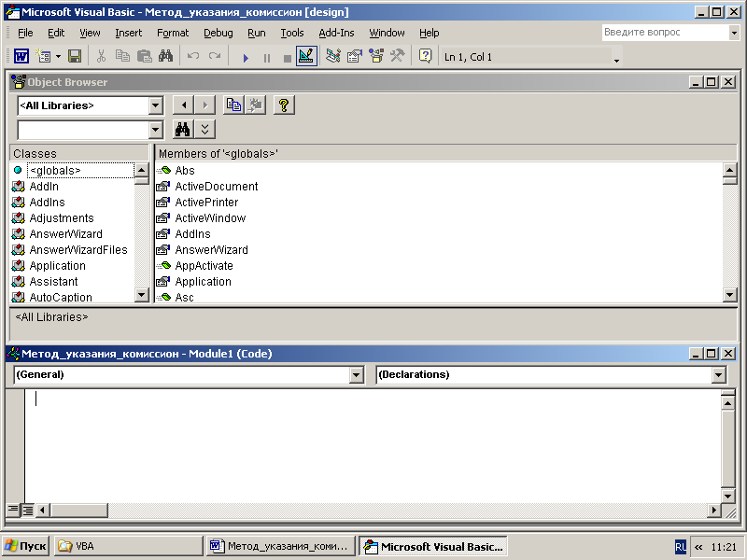
Task: Click the Break pause icon
Action: [267, 58]
